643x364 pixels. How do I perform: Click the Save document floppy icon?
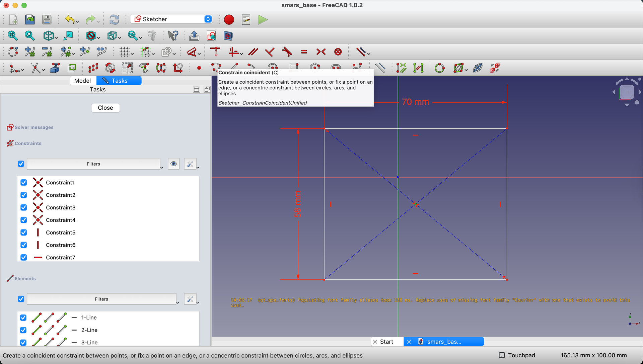pyautogui.click(x=47, y=19)
